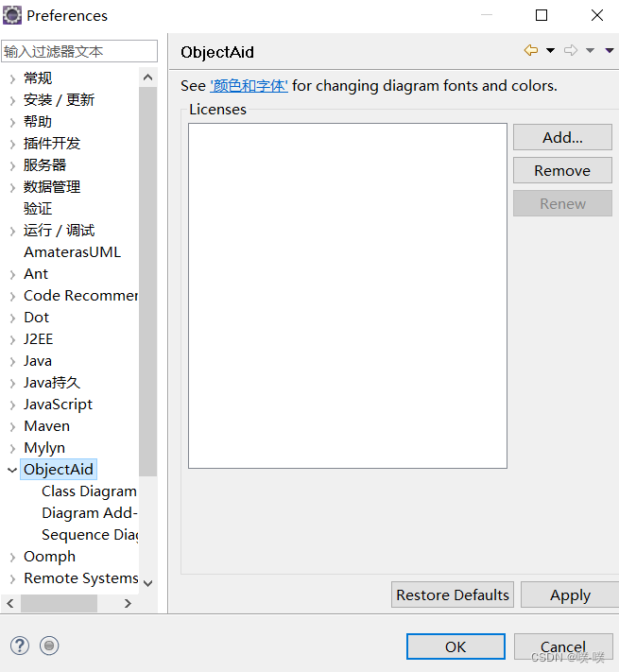Click the horizontal scrollbar thumb in tree
This screenshot has height=672, width=619.
60,604
